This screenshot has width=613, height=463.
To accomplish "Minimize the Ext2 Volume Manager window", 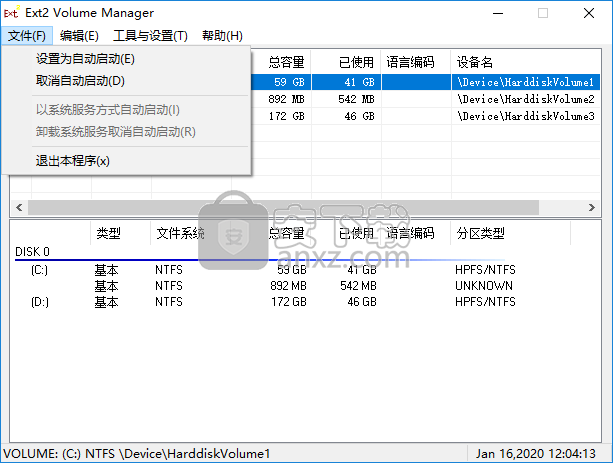I will coord(498,13).
